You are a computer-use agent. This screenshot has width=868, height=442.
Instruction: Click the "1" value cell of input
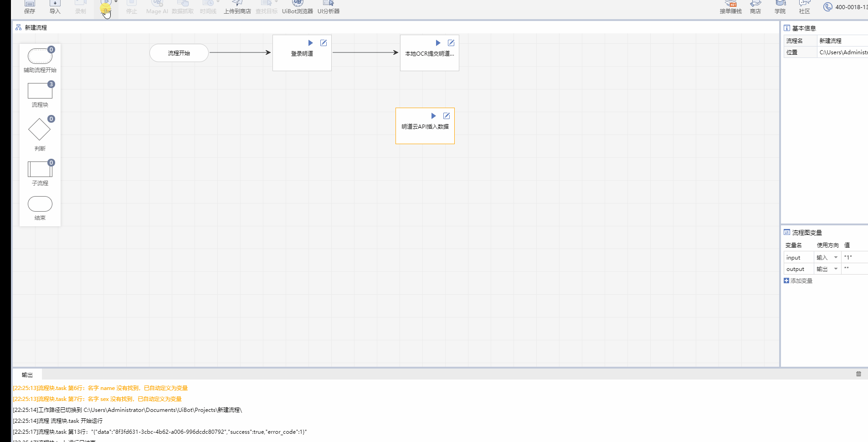854,257
